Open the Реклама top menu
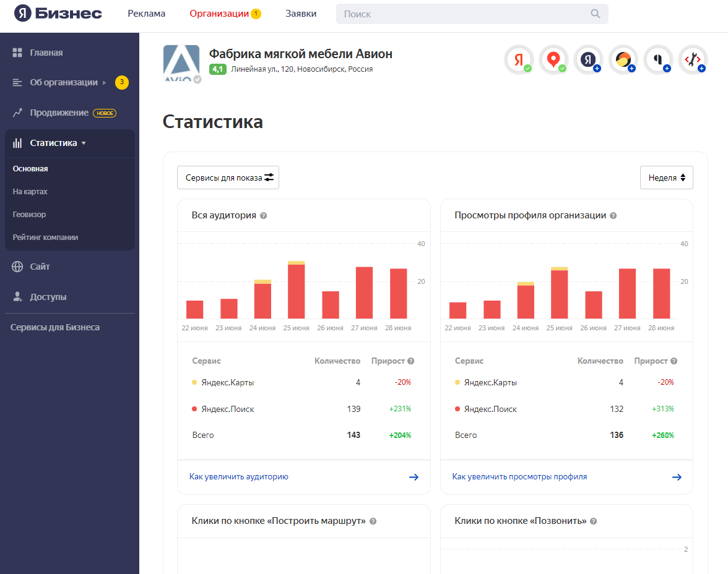 click(x=146, y=14)
